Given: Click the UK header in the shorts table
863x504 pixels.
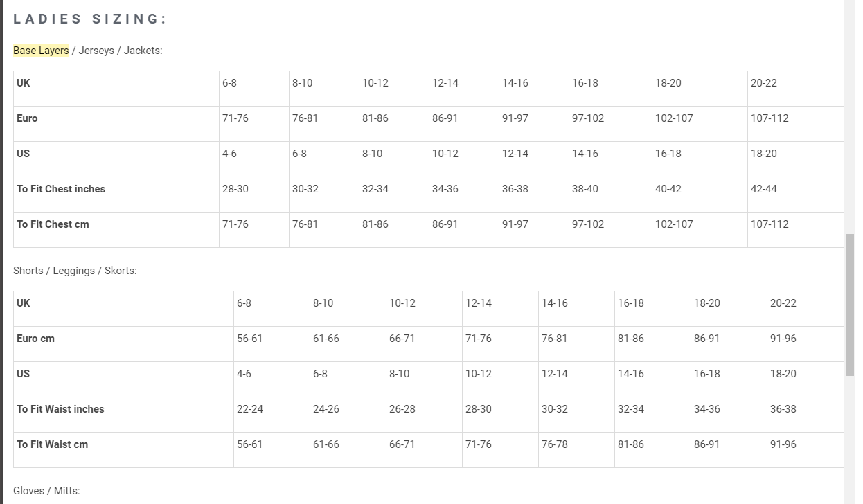Looking at the screenshot, I should tap(24, 303).
